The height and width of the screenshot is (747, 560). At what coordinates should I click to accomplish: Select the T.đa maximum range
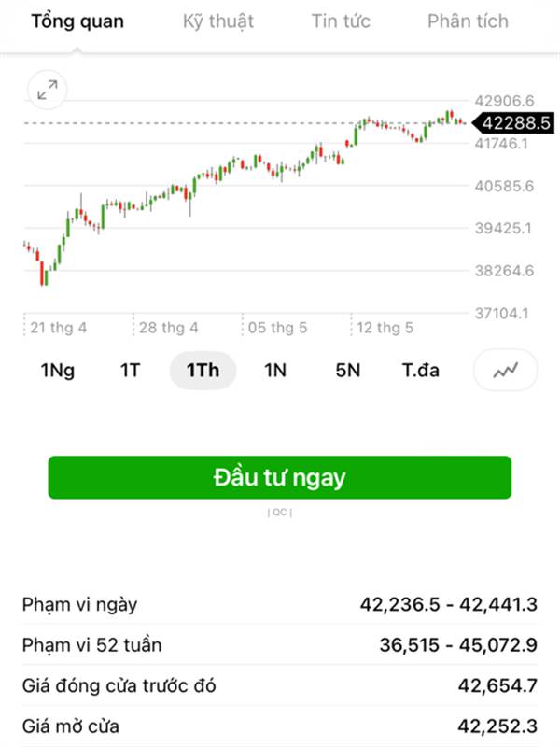point(420,371)
